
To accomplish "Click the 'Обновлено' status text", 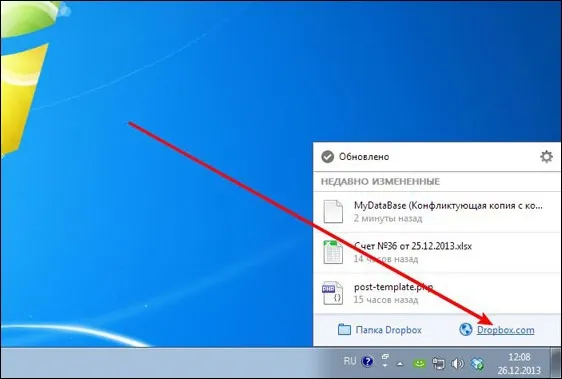I will [364, 157].
